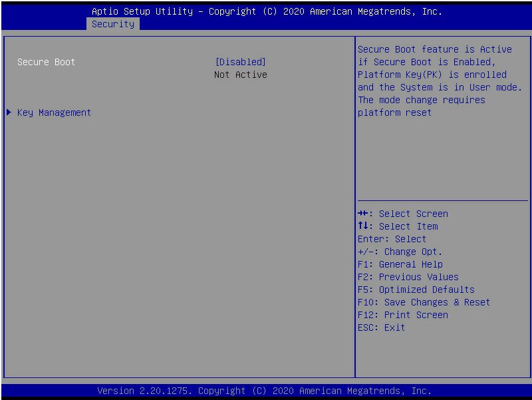Click the 'and the System is in User mode.' line
This screenshot has height=400, width=532.
coord(440,87)
